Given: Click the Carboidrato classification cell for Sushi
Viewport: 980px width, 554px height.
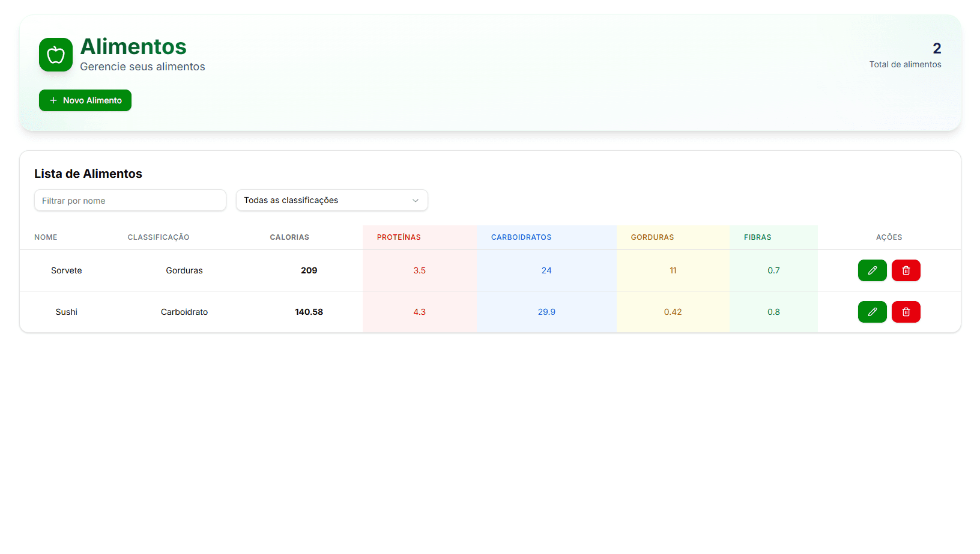Looking at the screenshot, I should (184, 312).
